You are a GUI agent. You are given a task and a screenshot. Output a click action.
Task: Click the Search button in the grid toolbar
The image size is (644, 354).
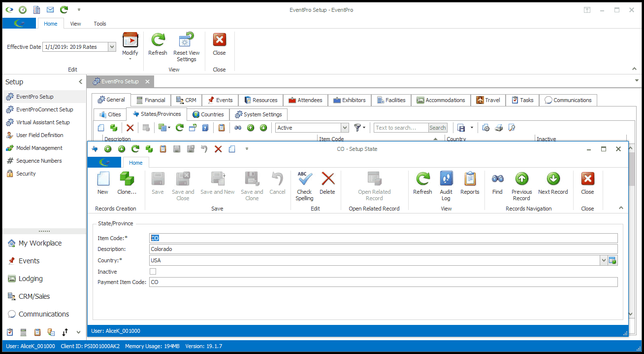tap(438, 128)
